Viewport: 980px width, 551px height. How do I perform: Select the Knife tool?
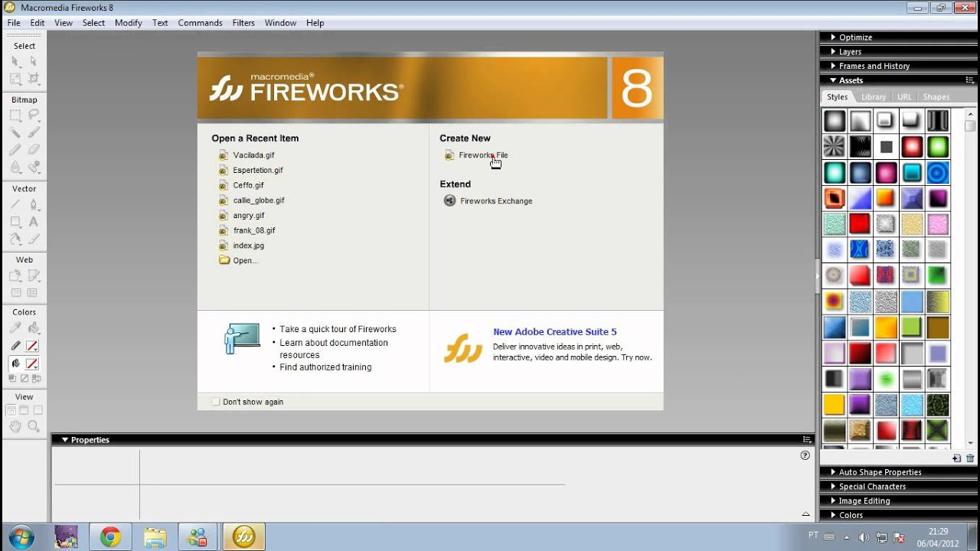coord(33,239)
